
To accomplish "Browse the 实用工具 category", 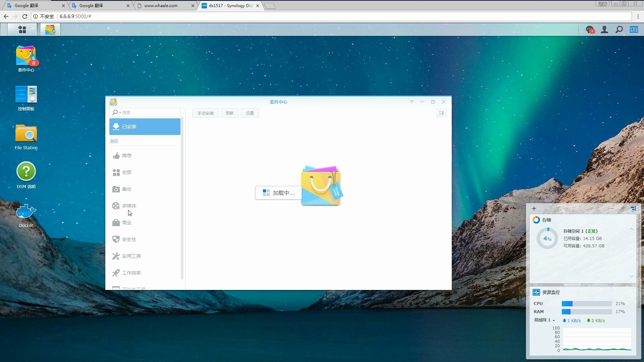I will click(145, 256).
